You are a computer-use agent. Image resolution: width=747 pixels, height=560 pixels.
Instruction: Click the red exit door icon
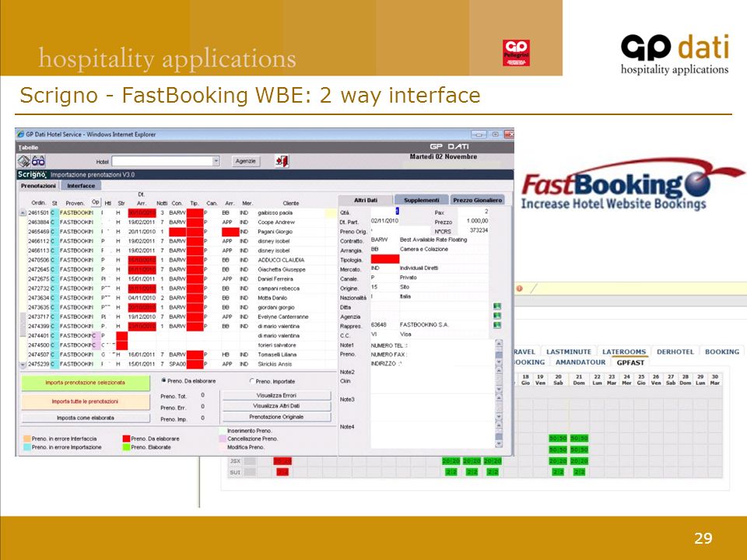[x=282, y=161]
